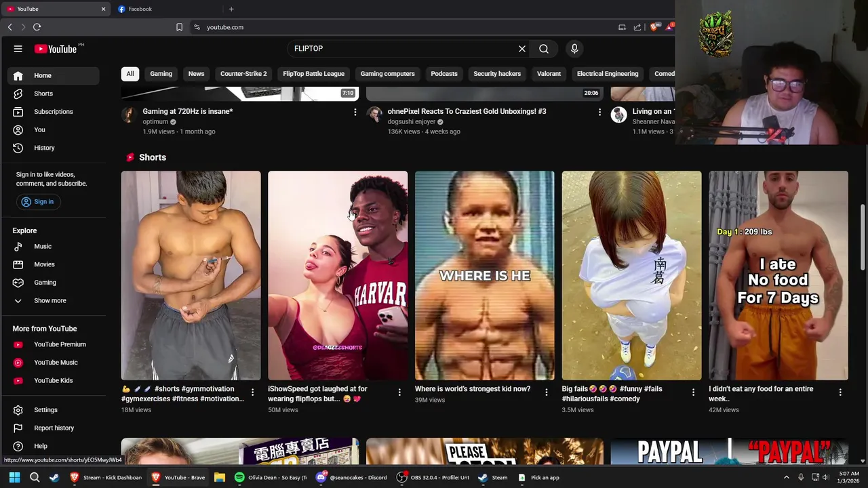Open Help in the sidebar

click(x=54, y=446)
